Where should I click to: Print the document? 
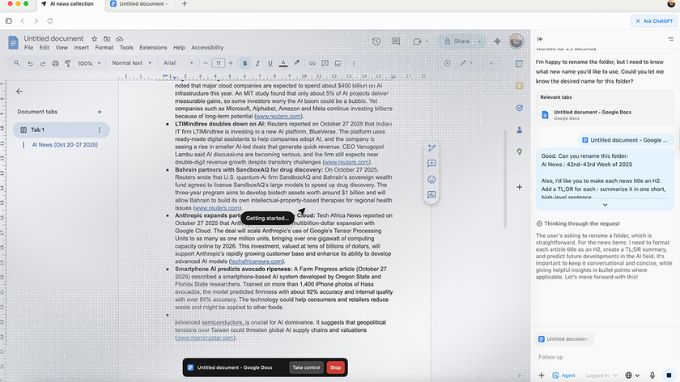[55, 63]
